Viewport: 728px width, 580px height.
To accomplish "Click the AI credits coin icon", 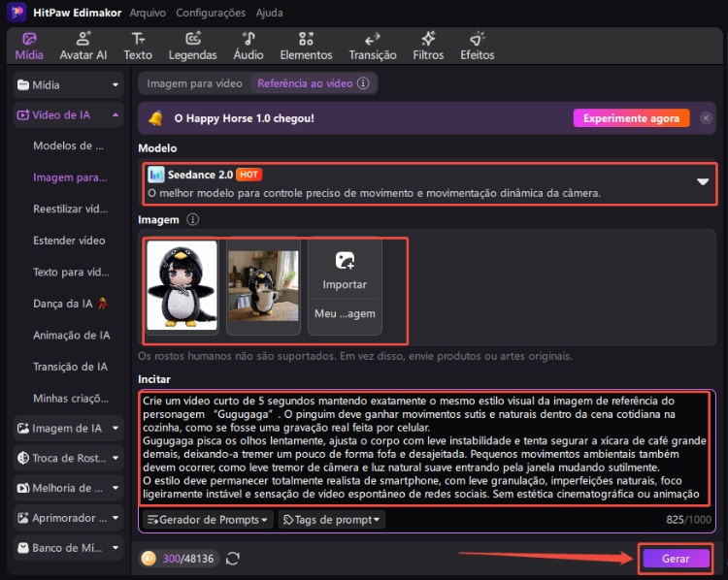I will pos(149,559).
